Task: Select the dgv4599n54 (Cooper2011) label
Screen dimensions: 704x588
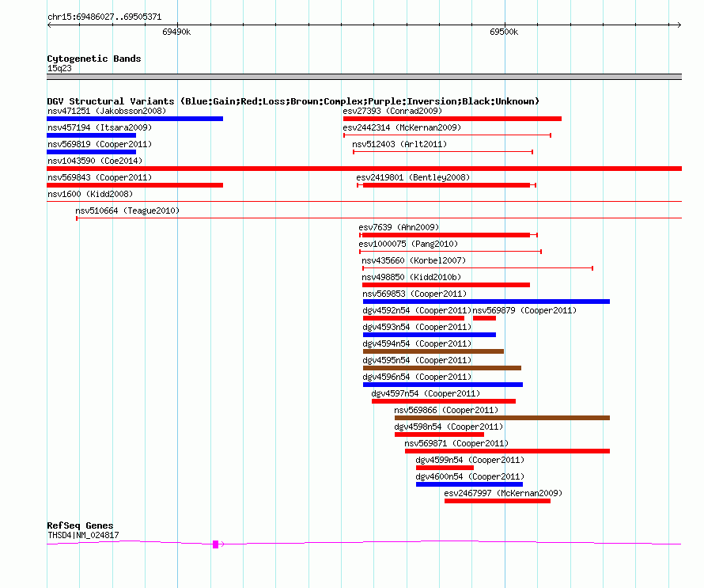Action: [470, 460]
